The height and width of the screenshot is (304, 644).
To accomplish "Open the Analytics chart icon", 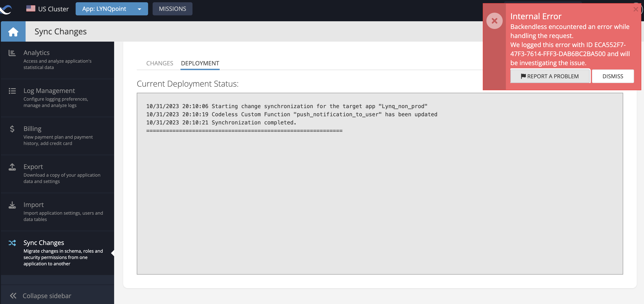I will coord(12,53).
